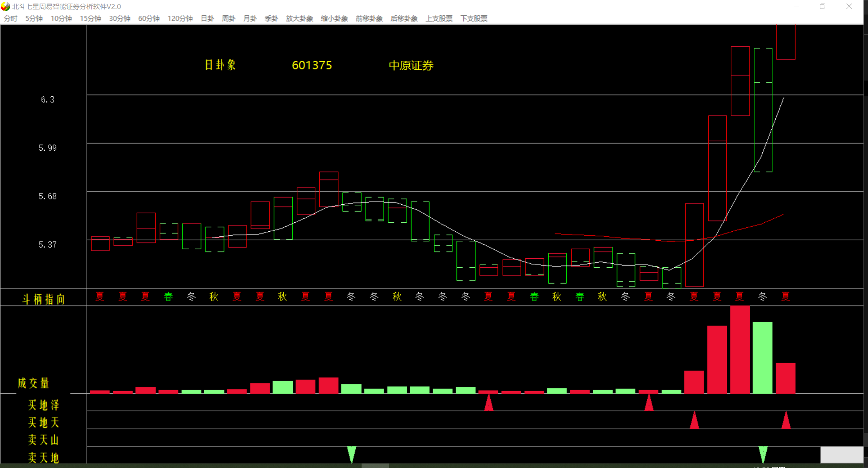Viewport: 868px width, 468px height.
Task: Click the tall green volume bar
Action: [763, 358]
